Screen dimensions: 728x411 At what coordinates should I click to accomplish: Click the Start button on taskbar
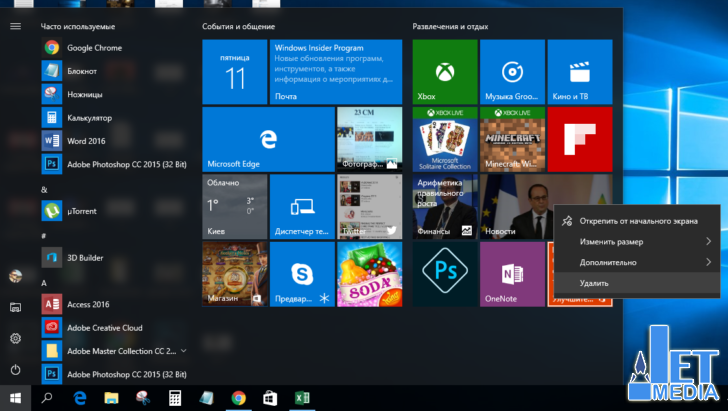pos(15,398)
